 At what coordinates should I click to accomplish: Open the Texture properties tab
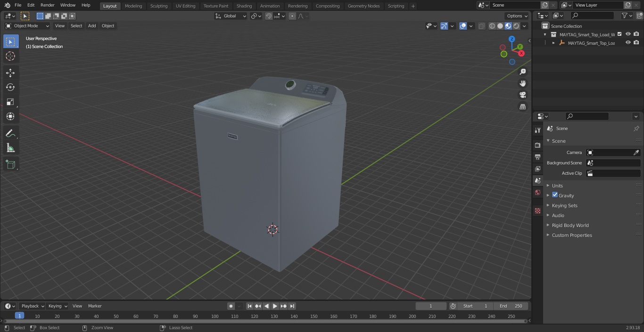click(x=537, y=211)
